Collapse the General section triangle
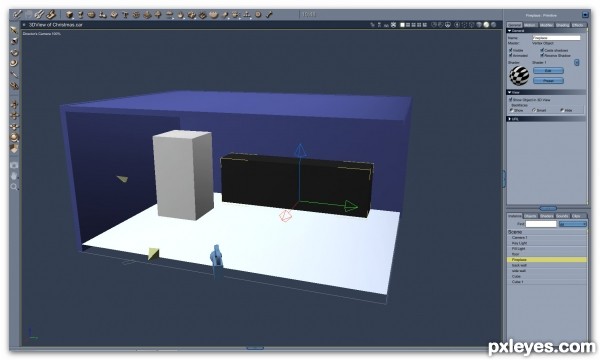 point(510,31)
